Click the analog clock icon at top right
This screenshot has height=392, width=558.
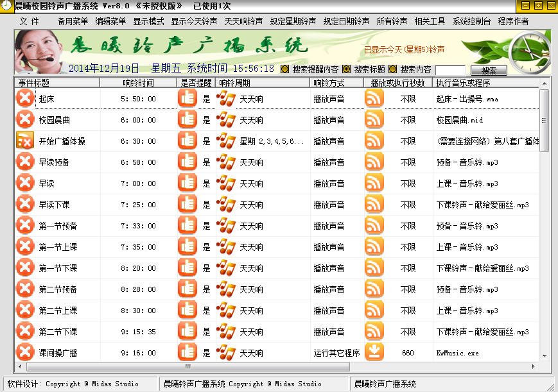tap(530, 53)
